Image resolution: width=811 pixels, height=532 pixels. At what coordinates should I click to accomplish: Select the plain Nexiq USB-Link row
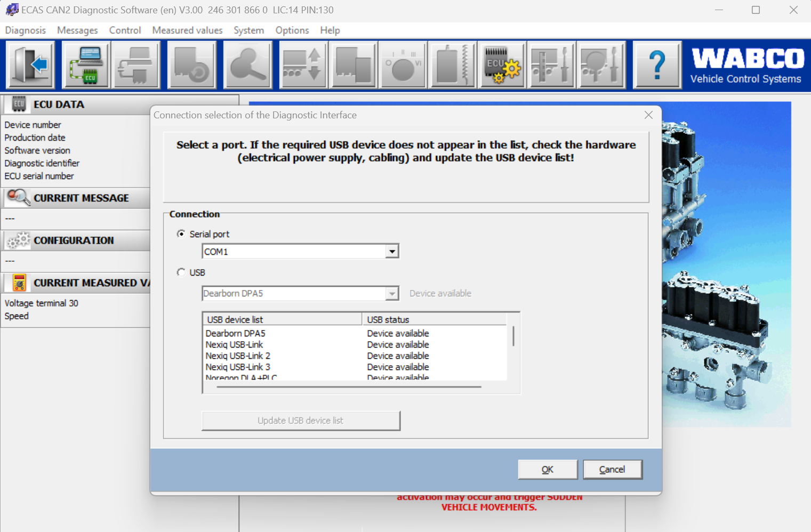pyautogui.click(x=234, y=344)
